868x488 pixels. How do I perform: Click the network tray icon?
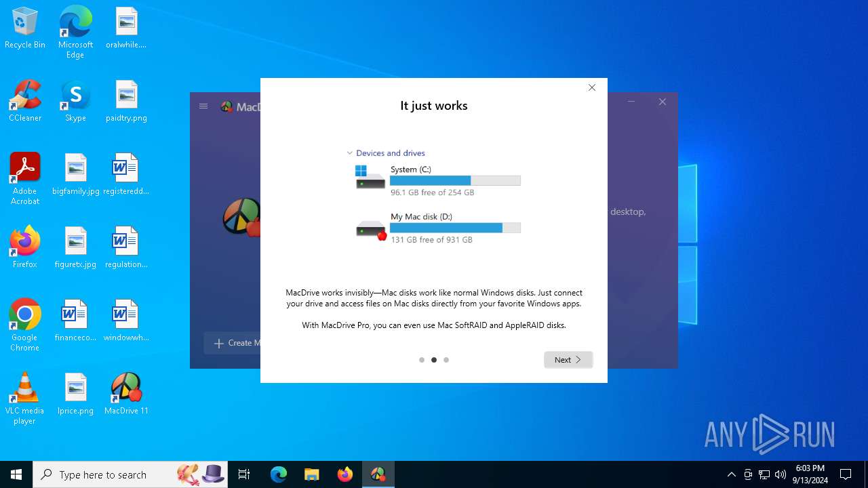[764, 474]
